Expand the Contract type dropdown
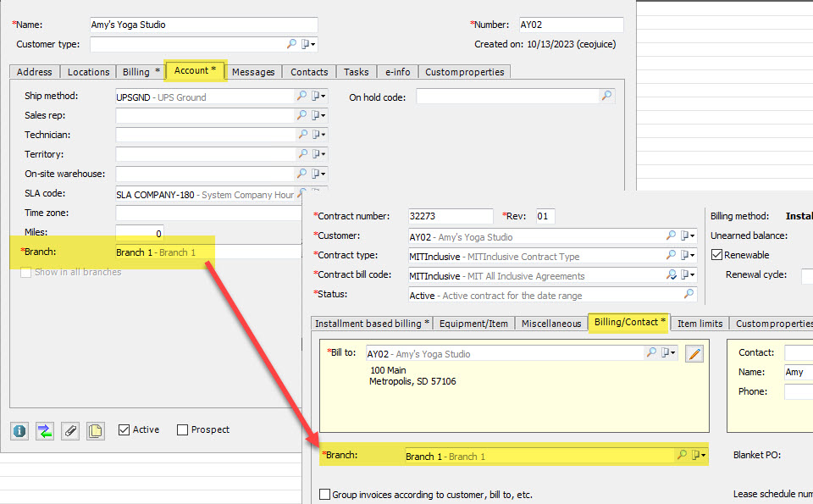This screenshot has width=813, height=504. coord(688,255)
